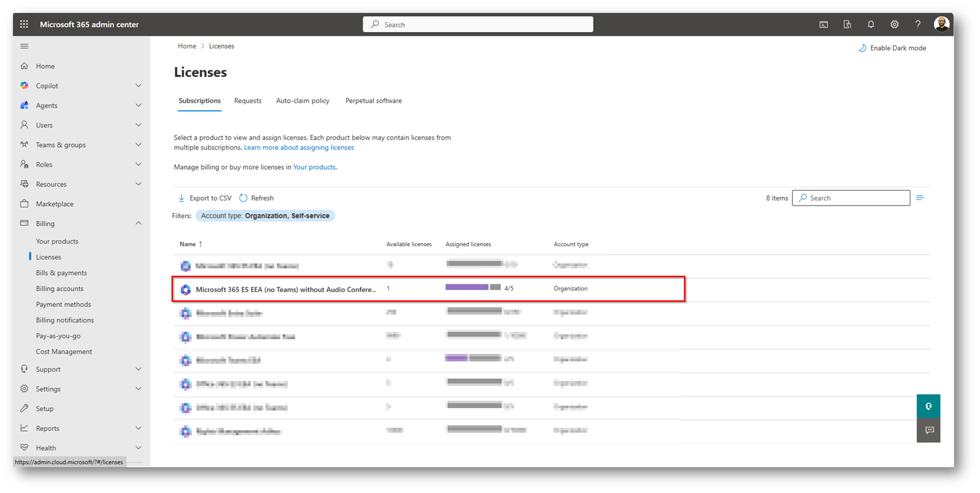Click the notifications bell icon
The width and height of the screenshot is (980, 493).
[870, 25]
